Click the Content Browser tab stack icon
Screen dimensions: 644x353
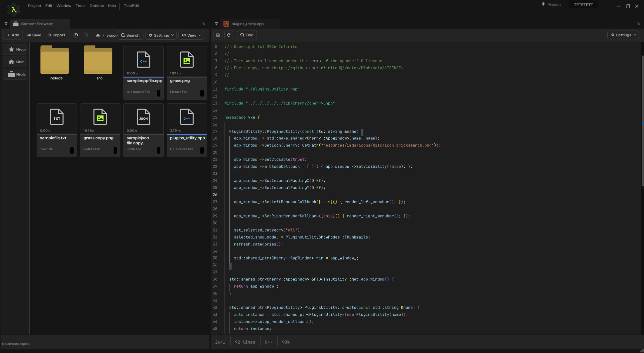pyautogui.click(x=16, y=24)
